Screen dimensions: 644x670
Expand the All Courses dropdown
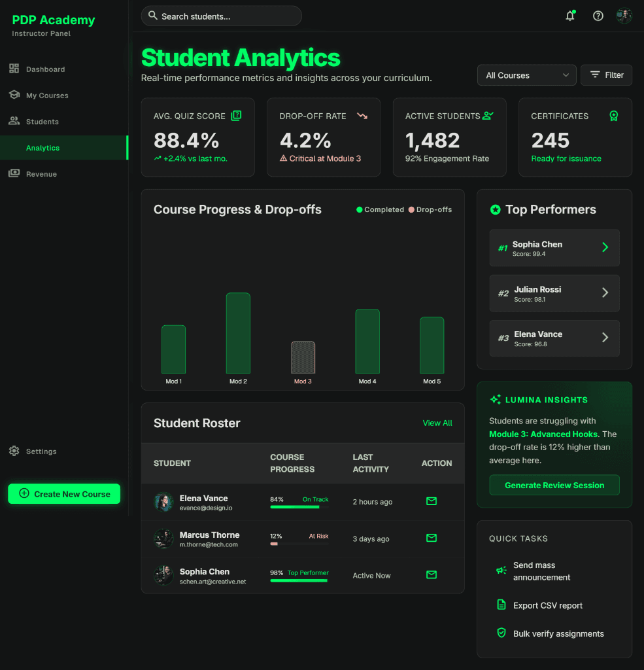(526, 75)
